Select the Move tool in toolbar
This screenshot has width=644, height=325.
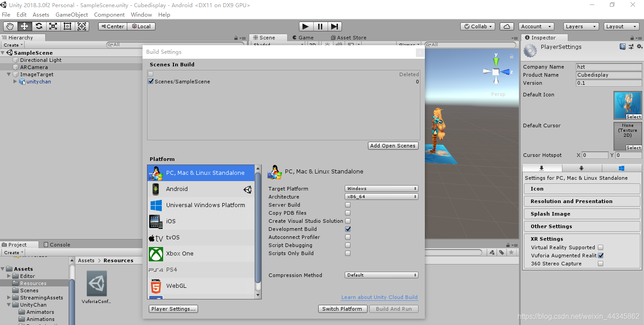pyautogui.click(x=25, y=26)
